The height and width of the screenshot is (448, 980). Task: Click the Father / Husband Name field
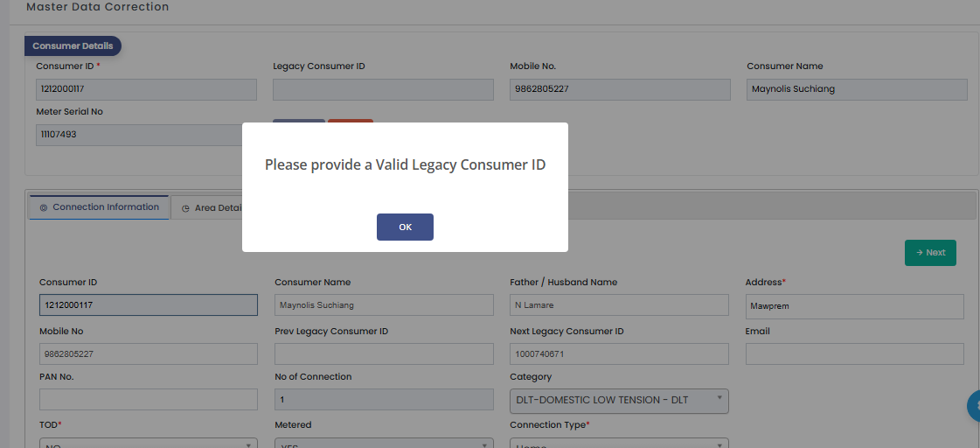tap(619, 304)
